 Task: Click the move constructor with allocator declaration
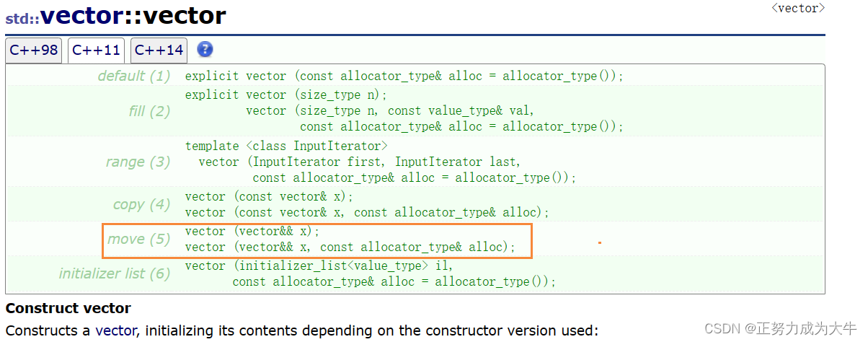pos(350,247)
